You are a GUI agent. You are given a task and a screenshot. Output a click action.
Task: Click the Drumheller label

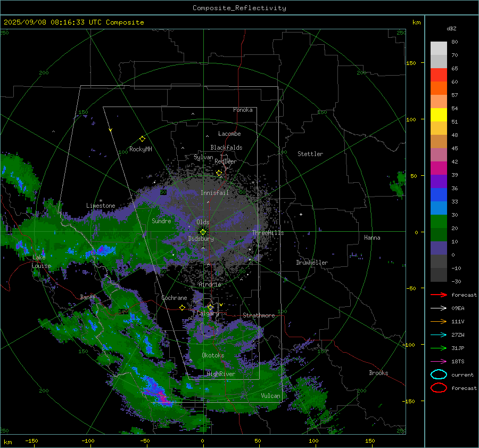point(312,263)
